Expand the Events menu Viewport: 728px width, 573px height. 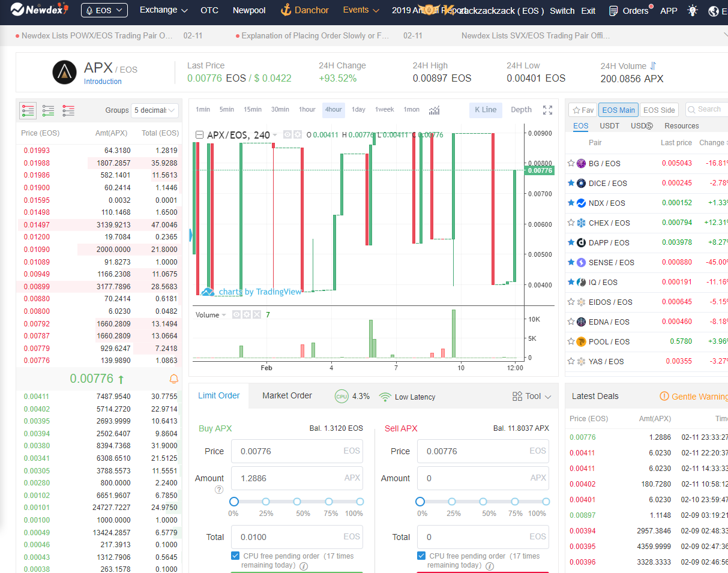point(361,10)
